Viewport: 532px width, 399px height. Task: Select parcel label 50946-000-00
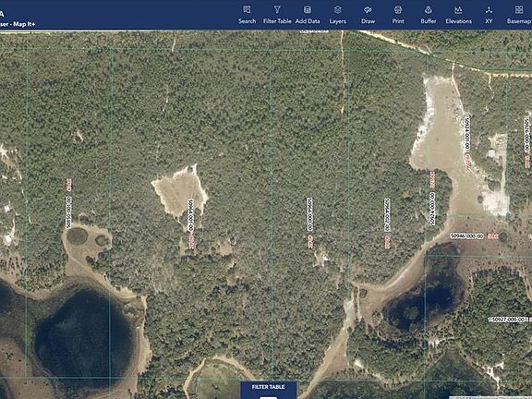click(466, 236)
